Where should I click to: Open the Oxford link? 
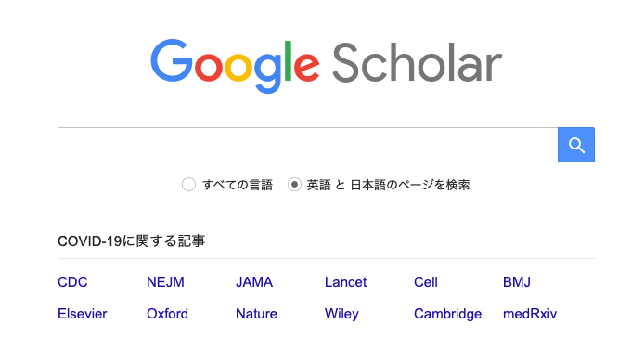pos(167,314)
